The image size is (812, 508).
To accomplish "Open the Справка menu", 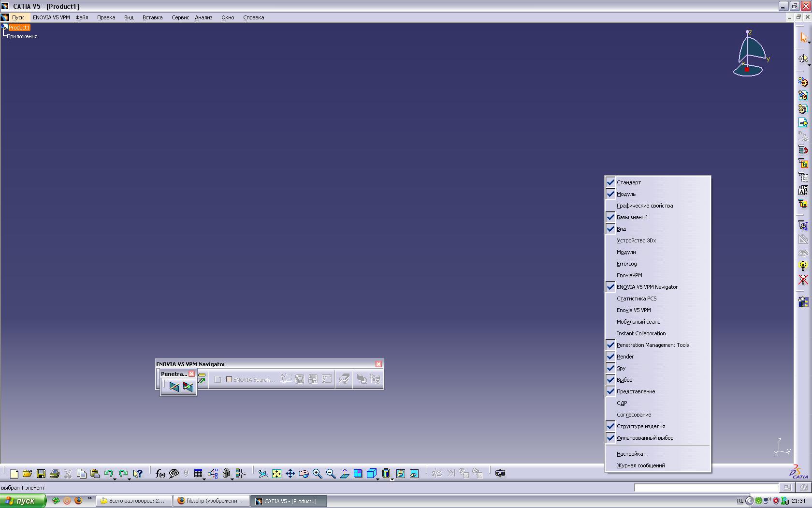I will [254, 17].
